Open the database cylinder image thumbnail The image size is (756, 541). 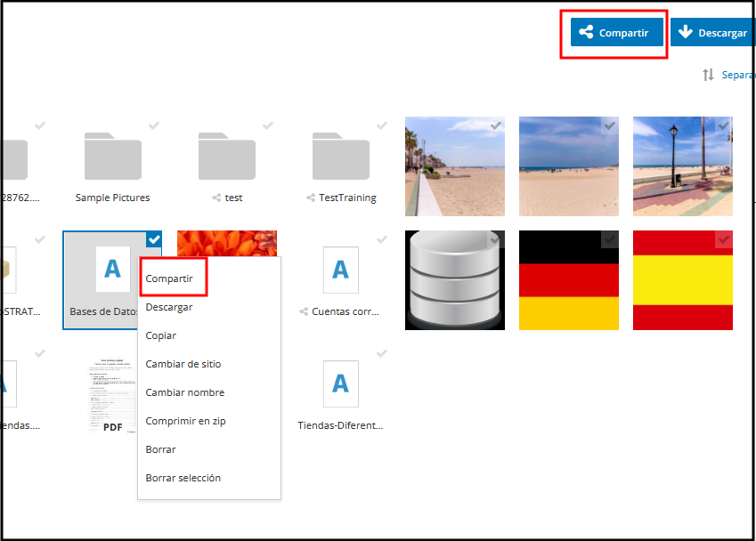click(x=455, y=280)
